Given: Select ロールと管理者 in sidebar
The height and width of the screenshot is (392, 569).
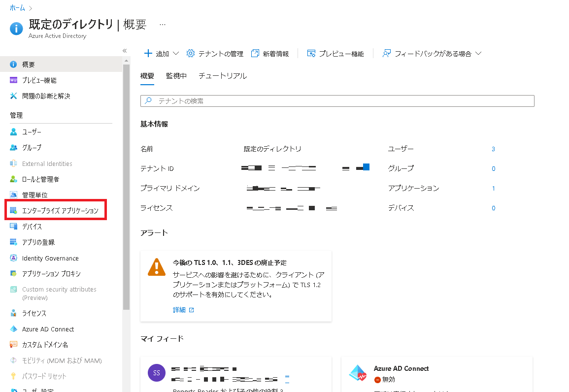Looking at the screenshot, I should coord(40,179).
